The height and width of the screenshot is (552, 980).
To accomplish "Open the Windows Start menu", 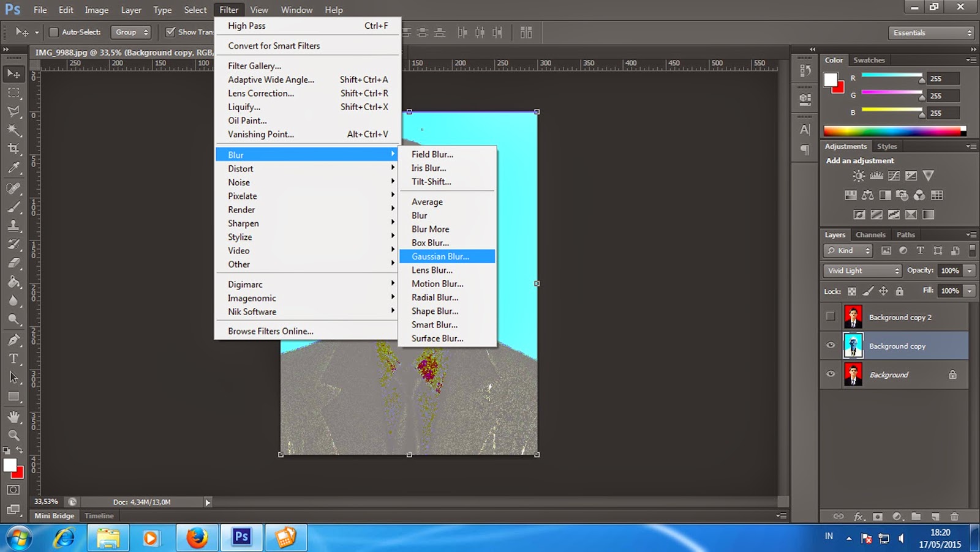I will coord(19,538).
